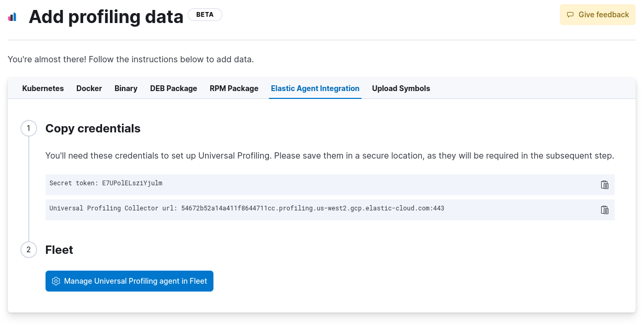Open the Docker instructions tab

tap(89, 88)
